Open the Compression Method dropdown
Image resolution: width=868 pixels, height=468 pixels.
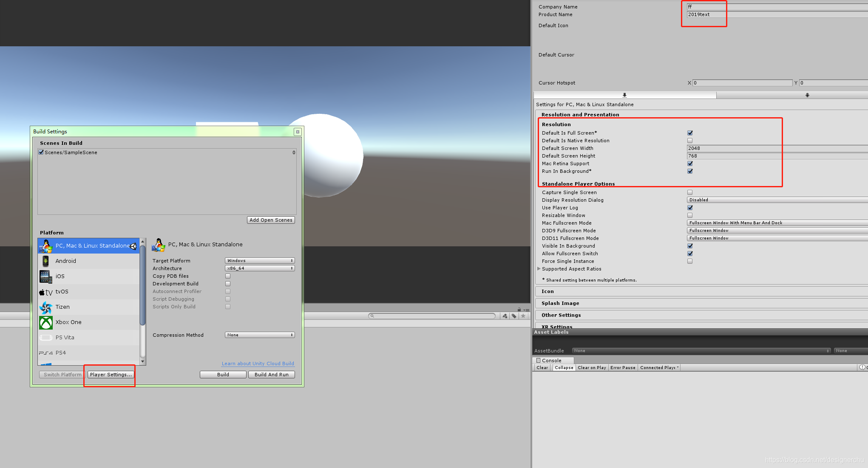tap(260, 335)
